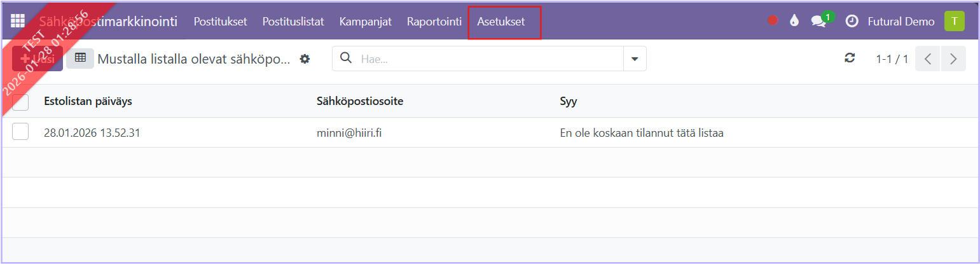Open the Asetukset menu
980x264 pixels.
pyautogui.click(x=501, y=21)
